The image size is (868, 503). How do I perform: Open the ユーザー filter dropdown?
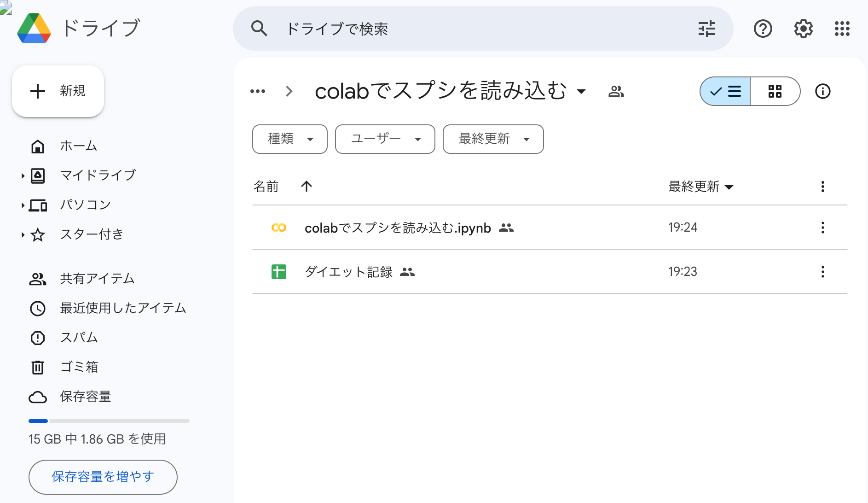click(385, 139)
